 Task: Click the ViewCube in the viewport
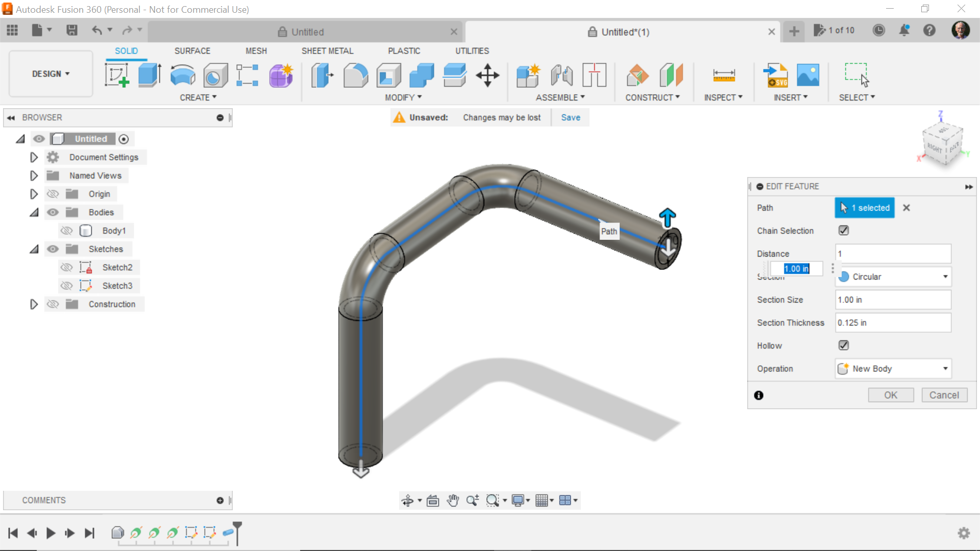pos(942,144)
